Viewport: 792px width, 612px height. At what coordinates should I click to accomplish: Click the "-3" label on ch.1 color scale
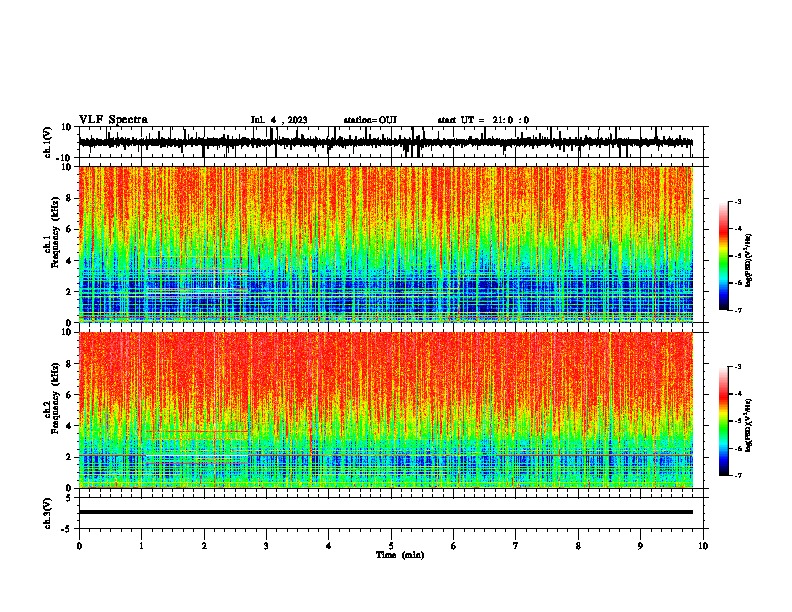[x=737, y=201]
